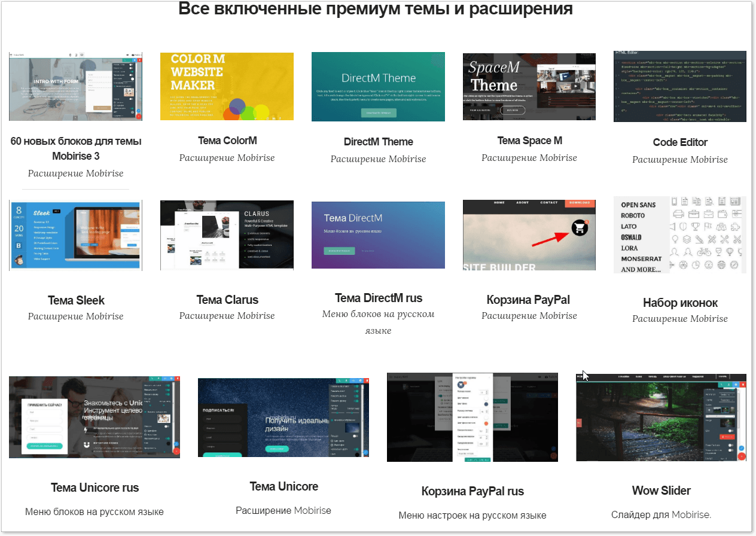Click the Набор иконок title
Image resolution: width=756 pixels, height=536 pixels.
click(680, 303)
